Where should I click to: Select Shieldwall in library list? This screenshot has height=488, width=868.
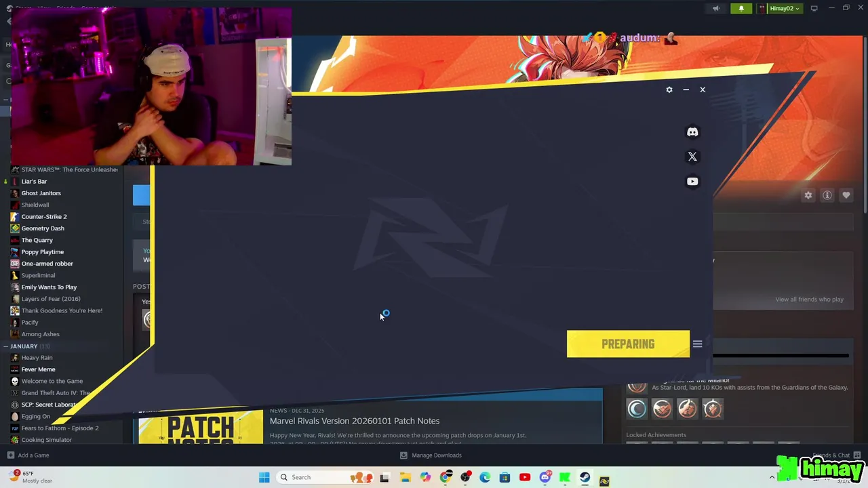[x=35, y=205]
